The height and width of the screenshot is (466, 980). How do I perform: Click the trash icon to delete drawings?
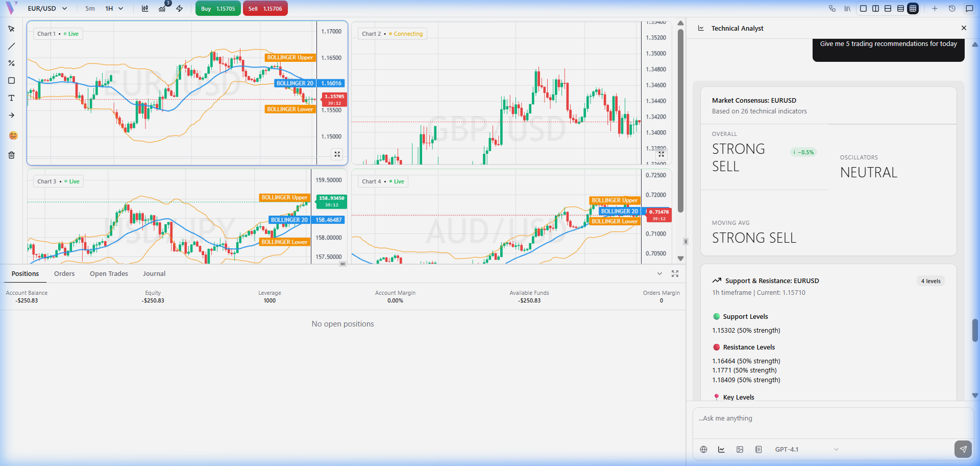11,155
